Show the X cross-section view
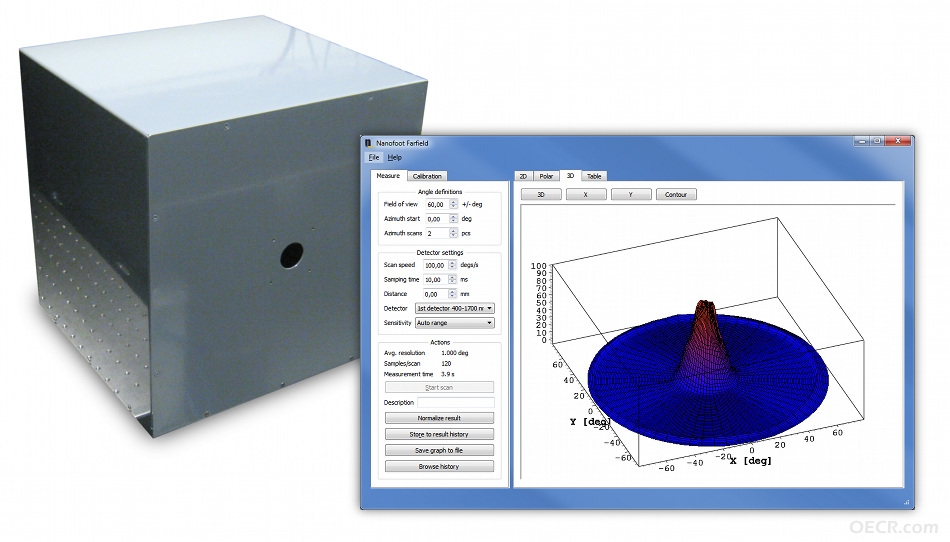950x542 pixels. [586, 194]
